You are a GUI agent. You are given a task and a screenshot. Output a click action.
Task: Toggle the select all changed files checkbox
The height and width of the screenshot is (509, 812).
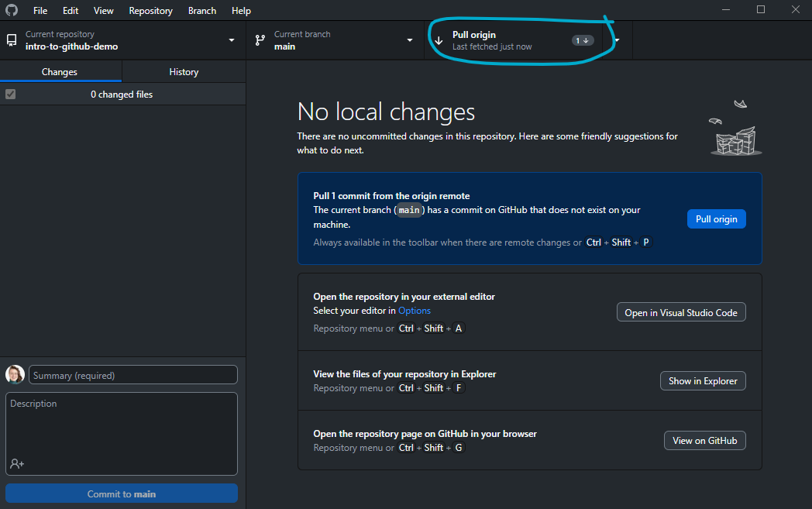(11, 95)
